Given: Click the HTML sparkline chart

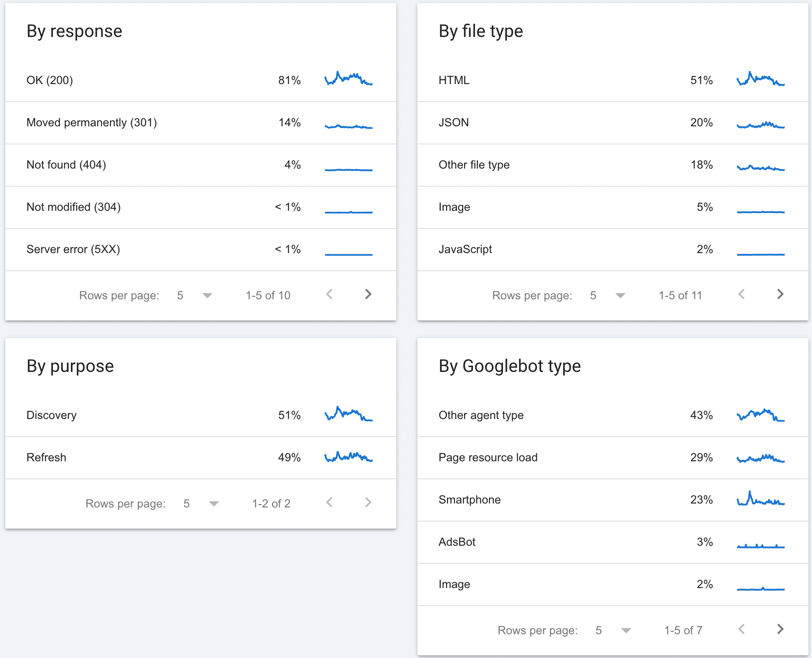Looking at the screenshot, I should 760,79.
